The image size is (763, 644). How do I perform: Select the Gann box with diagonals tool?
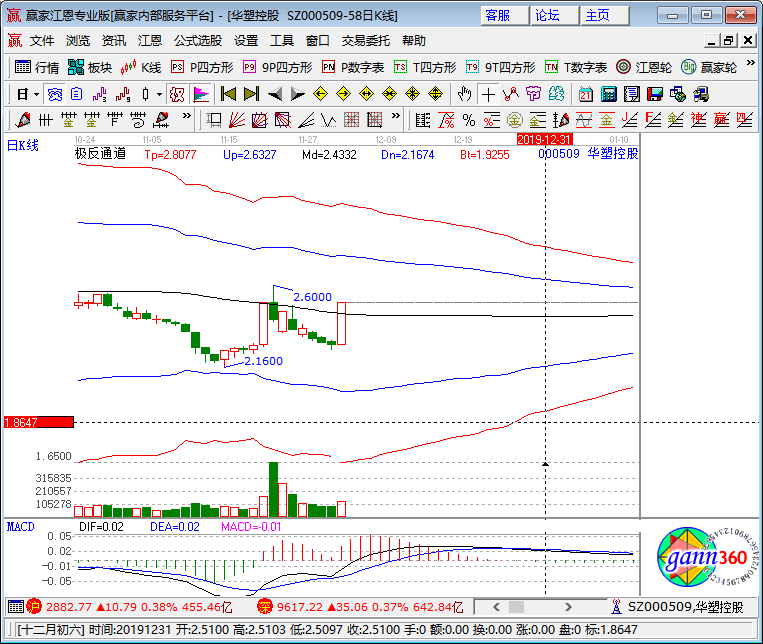tap(259, 119)
